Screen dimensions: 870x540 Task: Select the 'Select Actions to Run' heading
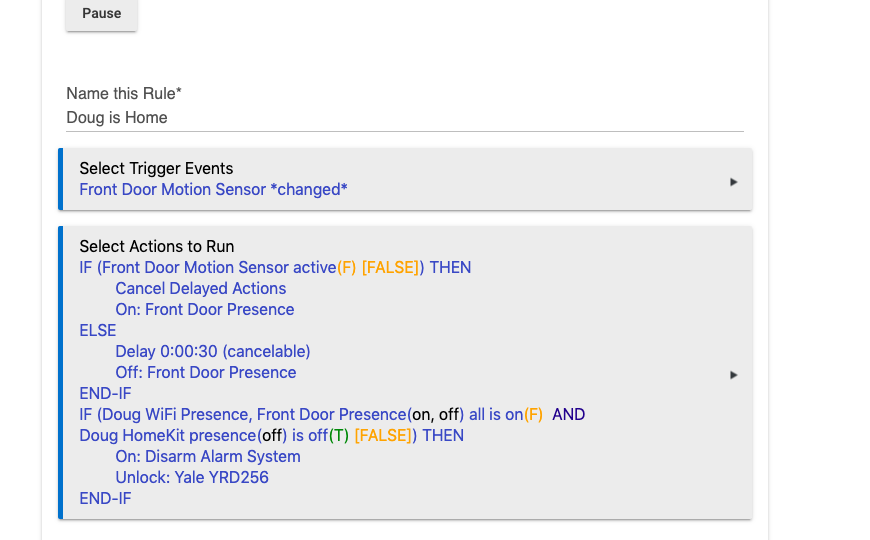(156, 246)
